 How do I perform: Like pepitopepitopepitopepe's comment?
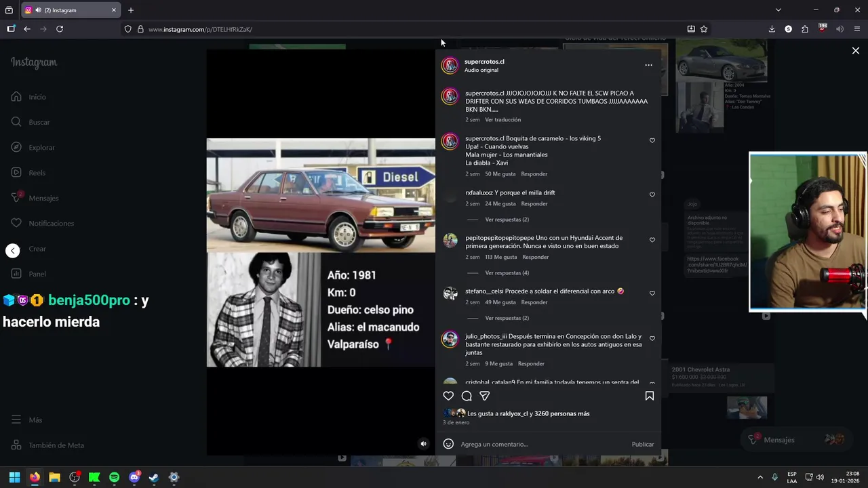coord(652,240)
